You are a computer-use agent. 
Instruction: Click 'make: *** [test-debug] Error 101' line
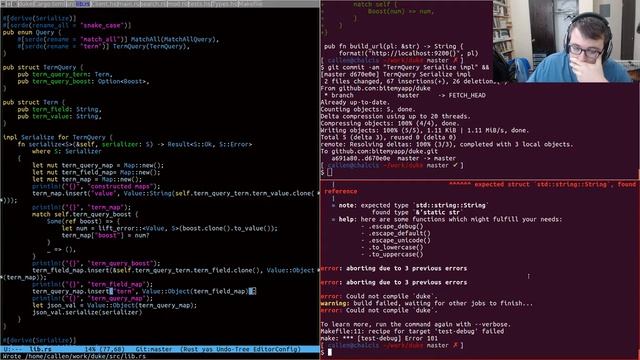379,338
